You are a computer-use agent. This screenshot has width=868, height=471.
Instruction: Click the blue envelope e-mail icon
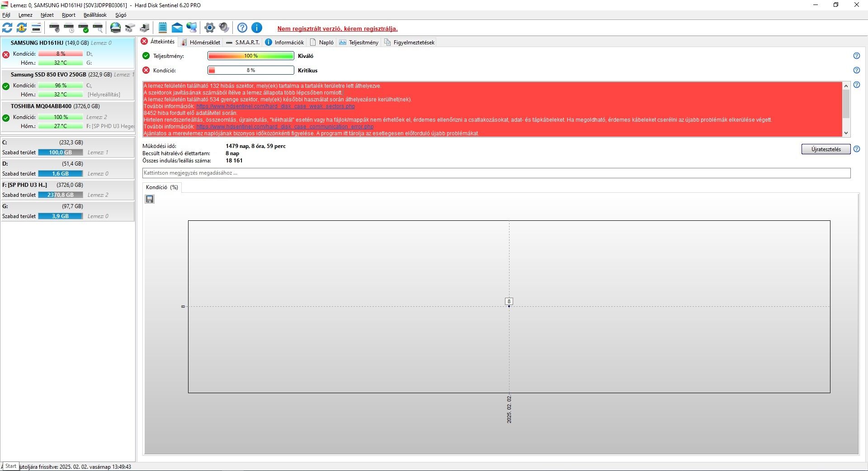click(x=177, y=28)
